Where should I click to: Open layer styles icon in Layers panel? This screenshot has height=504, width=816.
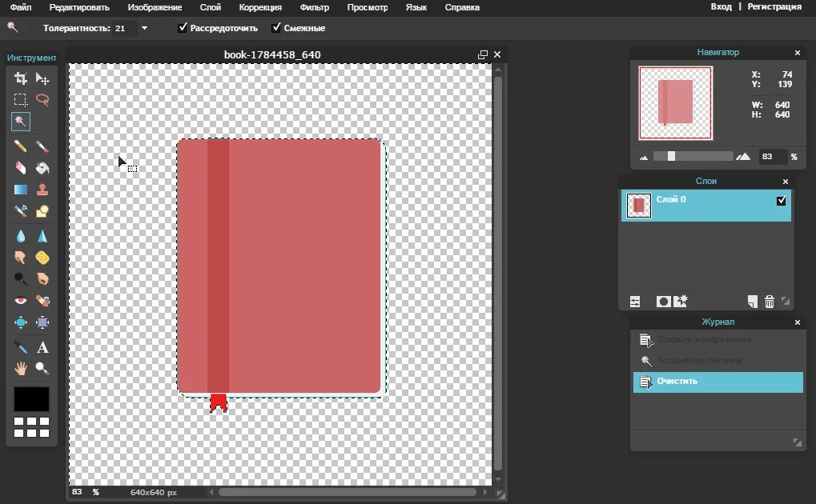tap(680, 301)
